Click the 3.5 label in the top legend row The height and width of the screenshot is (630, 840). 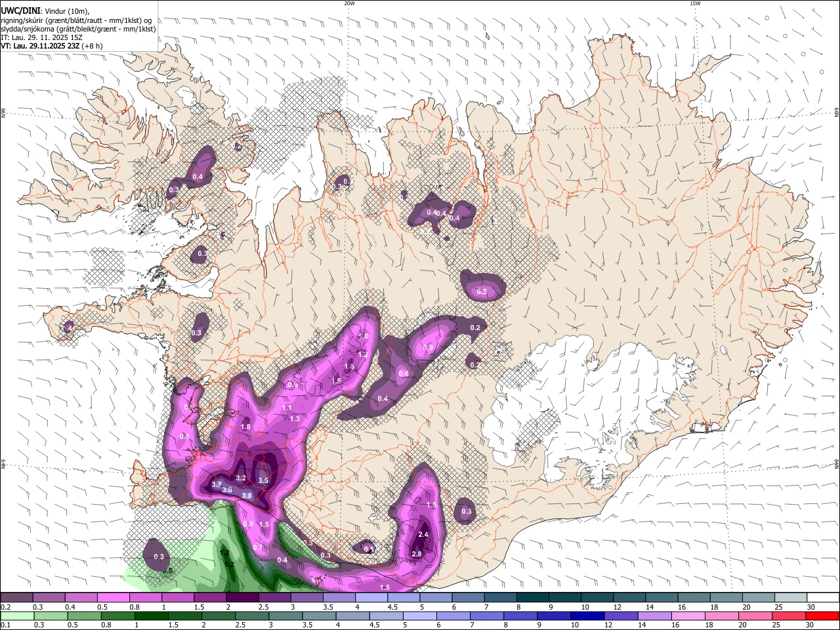click(x=328, y=607)
